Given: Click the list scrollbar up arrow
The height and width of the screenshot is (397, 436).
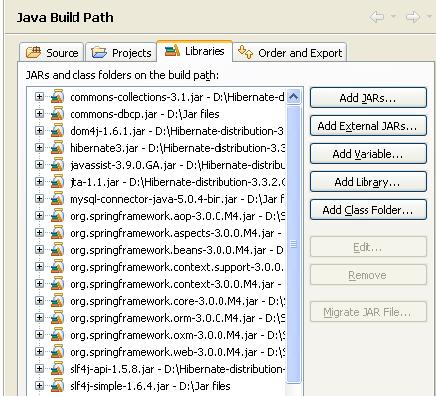Looking at the screenshot, I should click(294, 97).
